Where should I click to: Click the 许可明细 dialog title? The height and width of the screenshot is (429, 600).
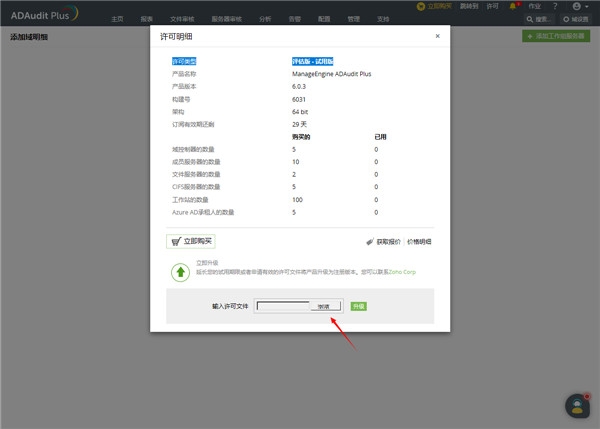(x=176, y=37)
